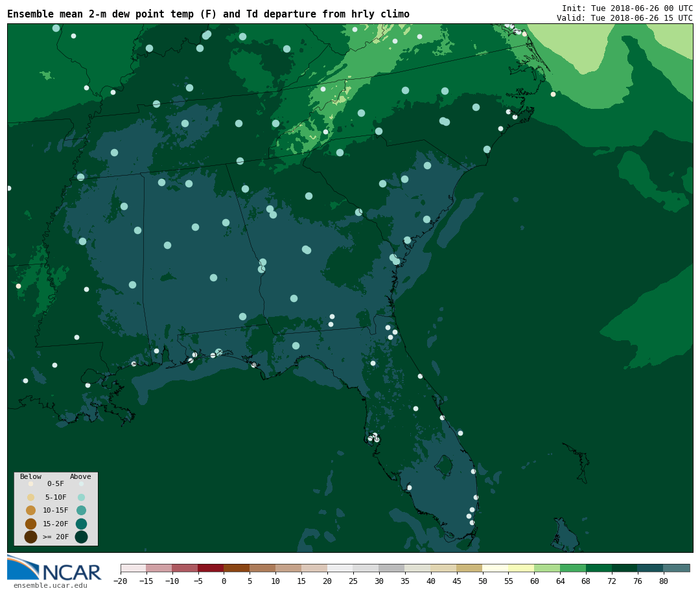Click the Above 10-15F teal legend circle
This screenshot has width=700, height=593.
(x=81, y=510)
